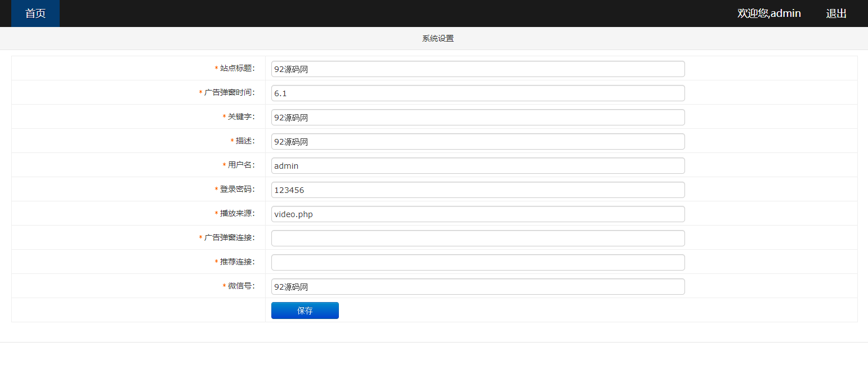The height and width of the screenshot is (387, 868).
Task: Click the 描述 label
Action: click(x=245, y=141)
